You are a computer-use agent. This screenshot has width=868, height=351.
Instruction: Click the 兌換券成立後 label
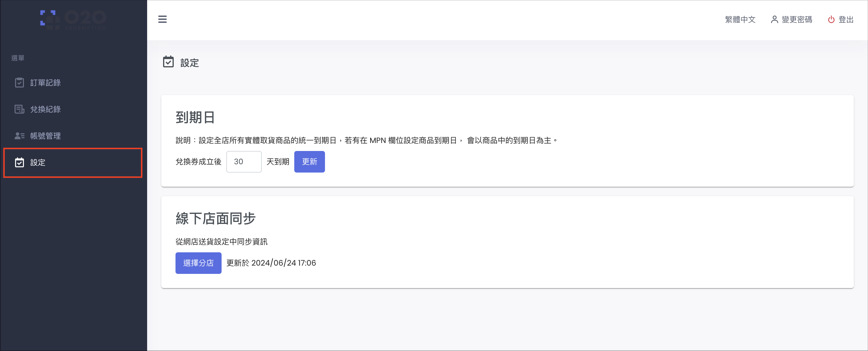[x=199, y=162]
